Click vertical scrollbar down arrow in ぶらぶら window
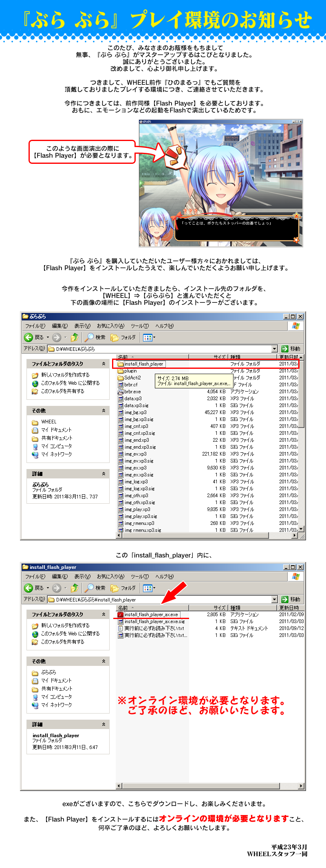Viewport: 326px width, 868px height. (301, 529)
